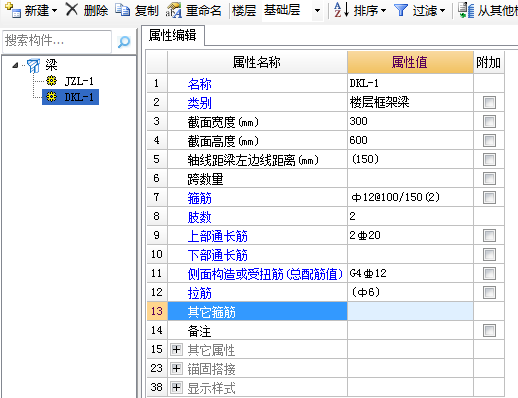Click row number 13 header
The width and height of the screenshot is (518, 398).
(157, 311)
